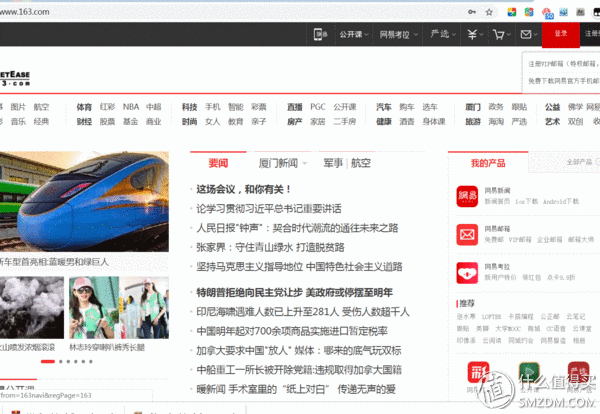Open the 艺术 art channel link
Image resolution: width=600 pixels, height=414 pixels.
coord(553,122)
